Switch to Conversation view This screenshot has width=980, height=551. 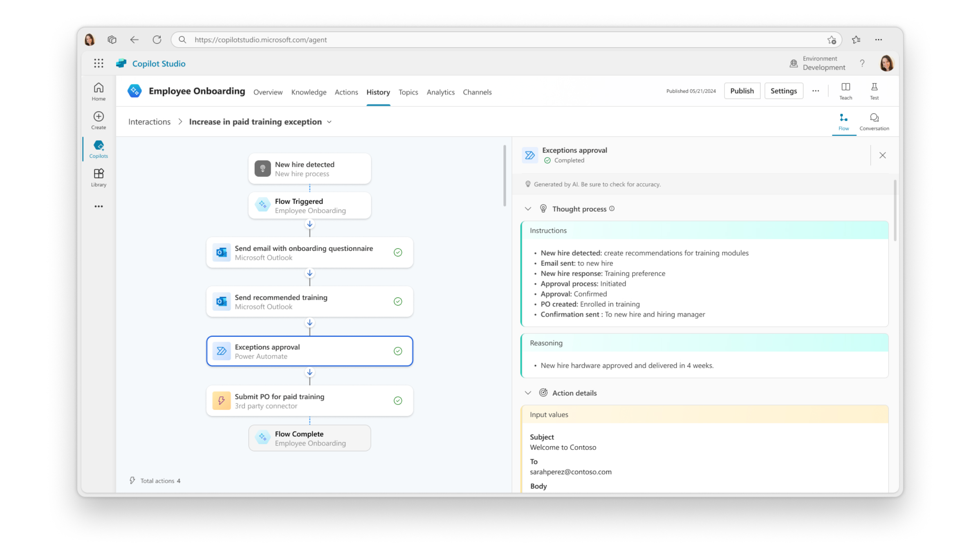[x=874, y=122]
